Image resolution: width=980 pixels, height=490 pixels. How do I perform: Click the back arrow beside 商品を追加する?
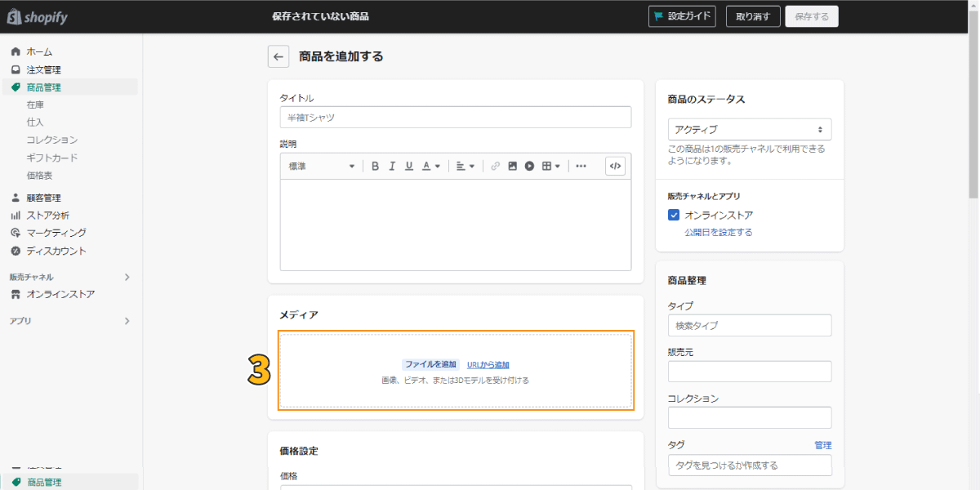coord(278,56)
